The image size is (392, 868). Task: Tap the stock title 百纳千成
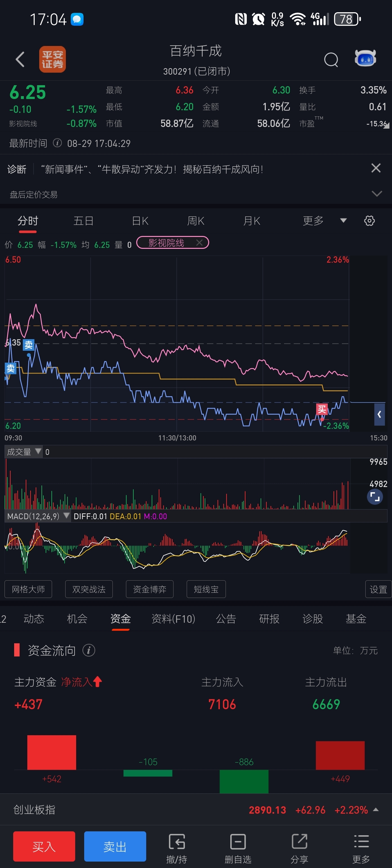click(196, 51)
